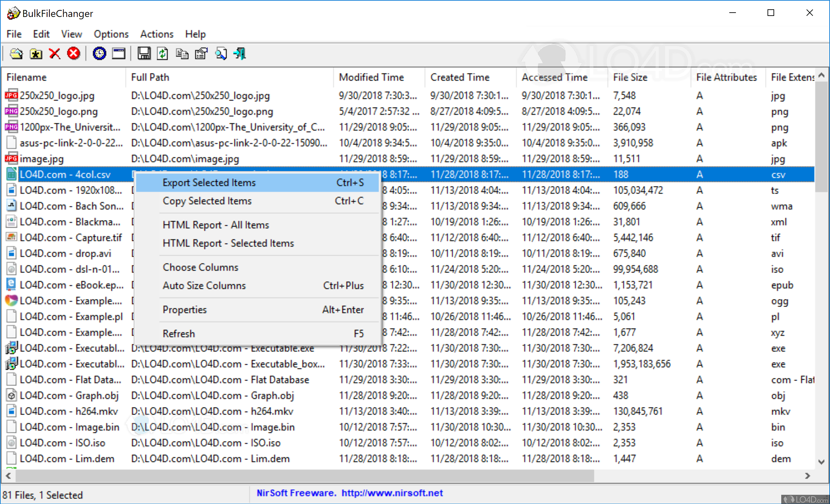Select Export Selected Items from context menu
The width and height of the screenshot is (830, 504).
click(209, 182)
